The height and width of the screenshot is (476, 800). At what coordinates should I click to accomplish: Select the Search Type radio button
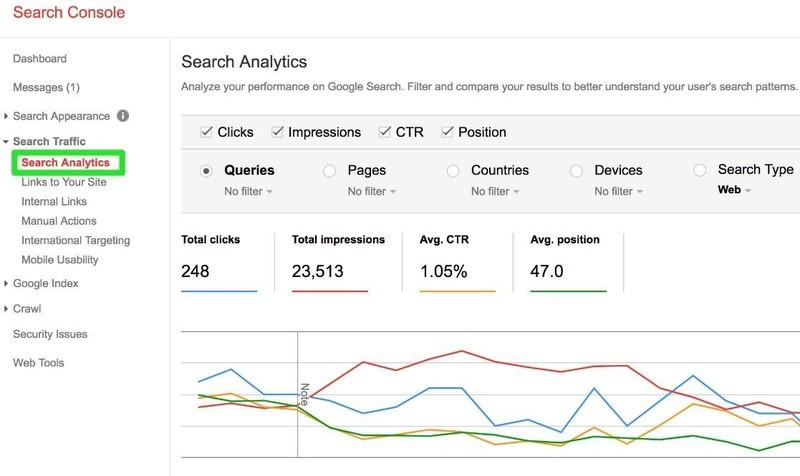699,171
